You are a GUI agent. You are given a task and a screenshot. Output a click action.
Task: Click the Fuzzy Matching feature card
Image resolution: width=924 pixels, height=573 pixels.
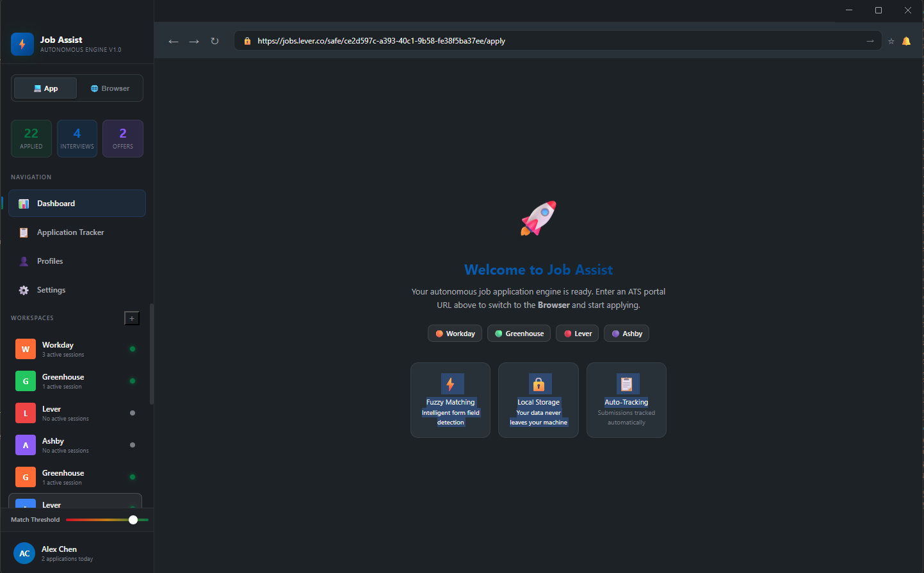(x=451, y=400)
